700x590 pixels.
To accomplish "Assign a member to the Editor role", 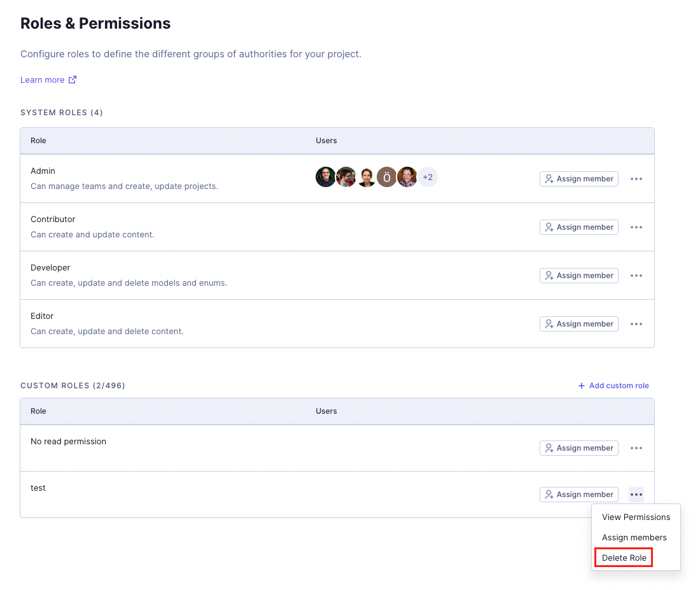I will click(x=578, y=324).
